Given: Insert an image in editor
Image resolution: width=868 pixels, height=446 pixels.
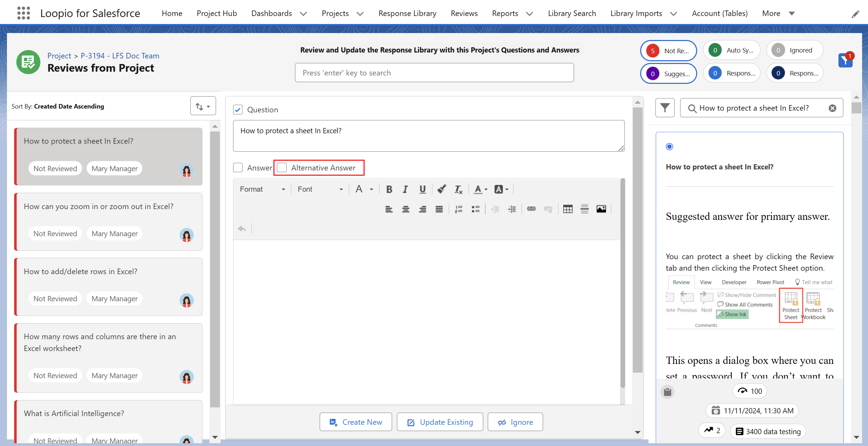Looking at the screenshot, I should click(x=601, y=209).
